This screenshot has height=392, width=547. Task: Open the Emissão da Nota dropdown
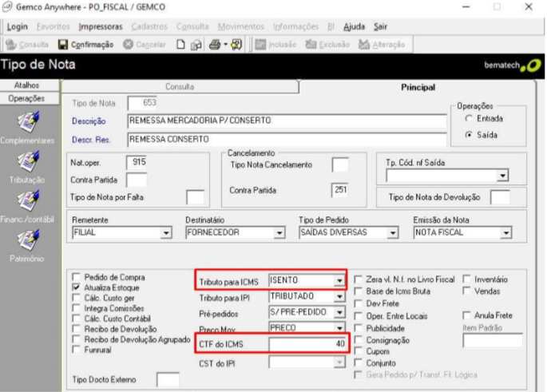point(505,232)
